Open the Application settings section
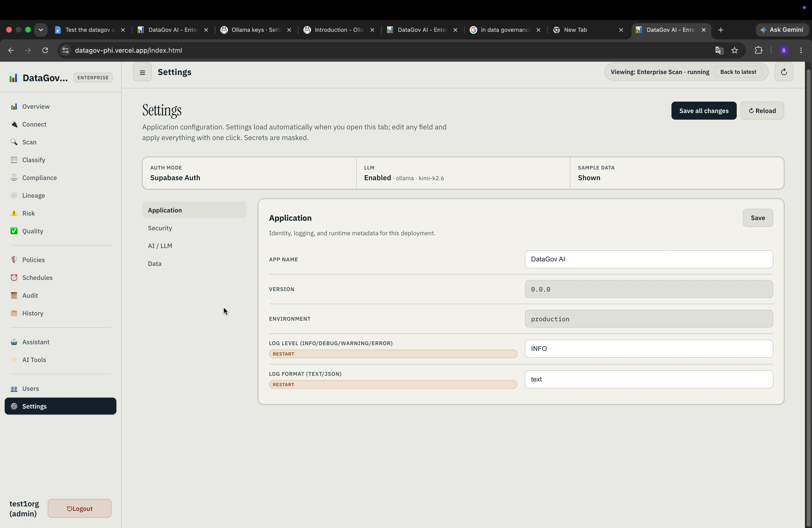The width and height of the screenshot is (812, 528). pyautogui.click(x=194, y=210)
